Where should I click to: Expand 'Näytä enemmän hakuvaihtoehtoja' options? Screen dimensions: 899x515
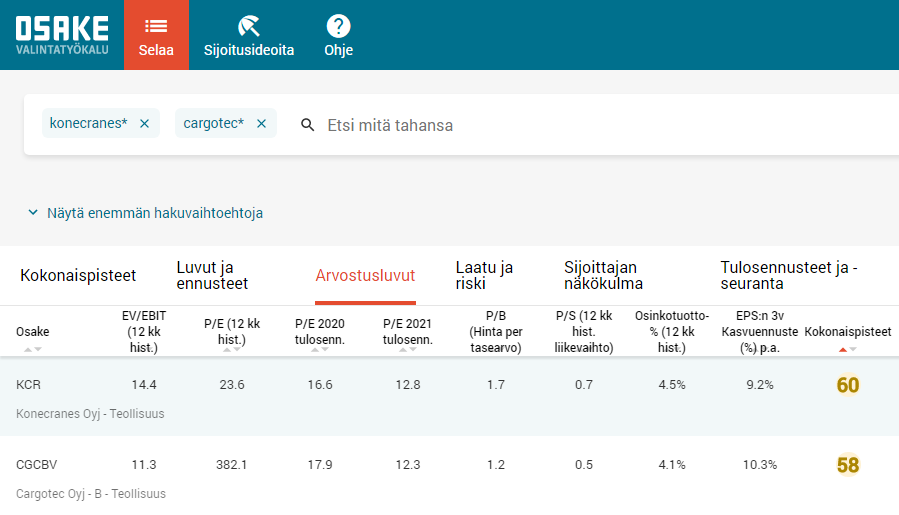[x=146, y=213]
